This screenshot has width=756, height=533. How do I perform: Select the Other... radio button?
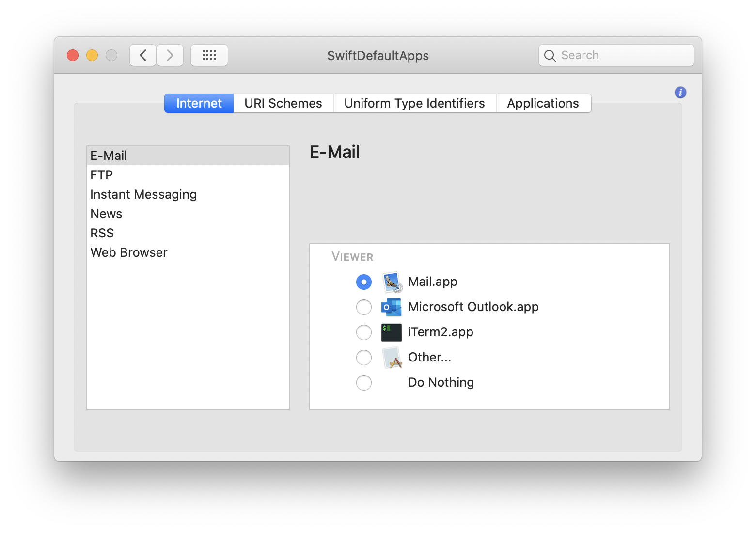364,358
